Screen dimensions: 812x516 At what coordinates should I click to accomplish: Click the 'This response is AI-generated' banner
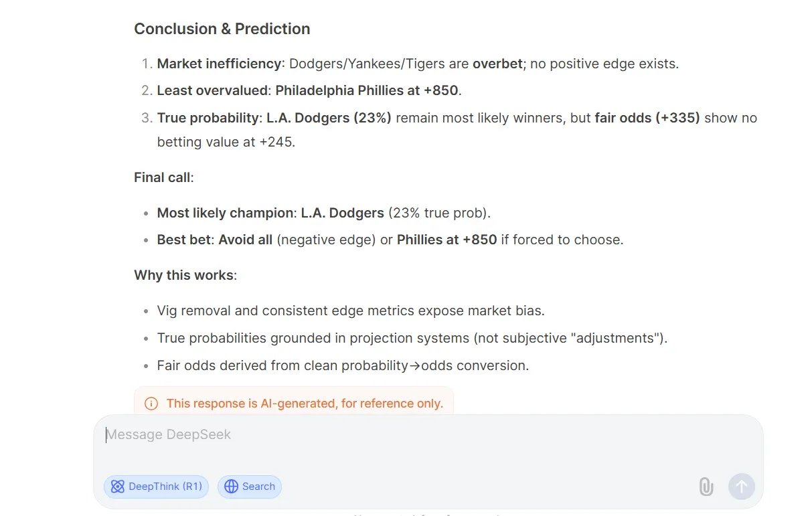pyautogui.click(x=295, y=403)
